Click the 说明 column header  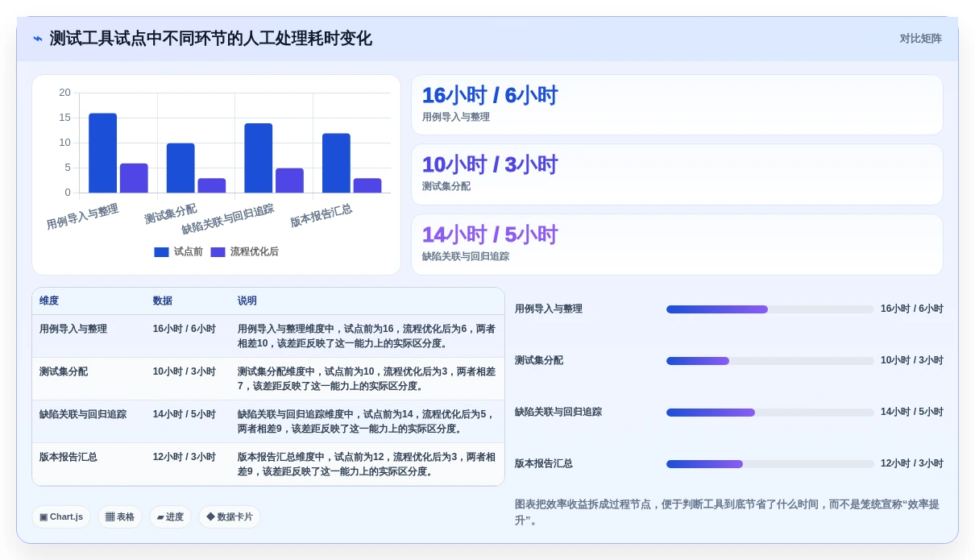(x=247, y=301)
